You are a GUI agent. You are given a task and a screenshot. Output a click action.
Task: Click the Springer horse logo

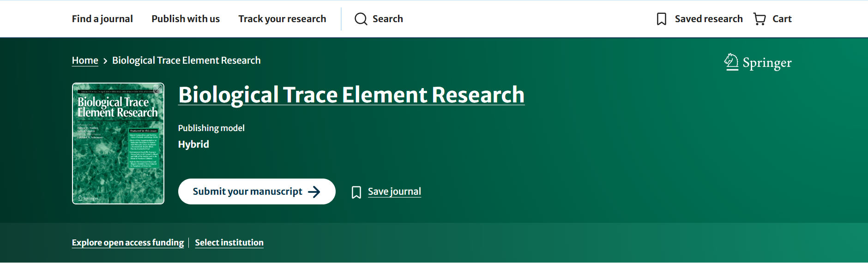[731, 62]
